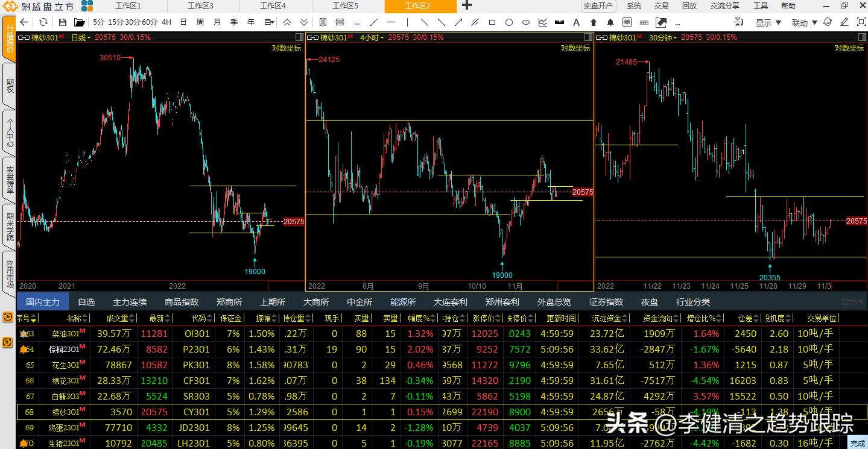Select the 白糖303 row in the quote table
The image size is (868, 449).
(442, 396)
